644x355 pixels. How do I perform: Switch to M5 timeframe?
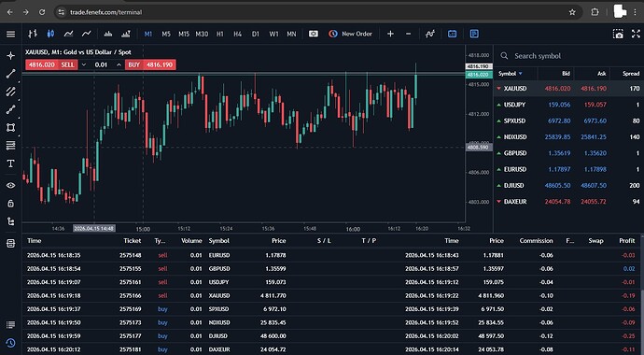coord(166,35)
